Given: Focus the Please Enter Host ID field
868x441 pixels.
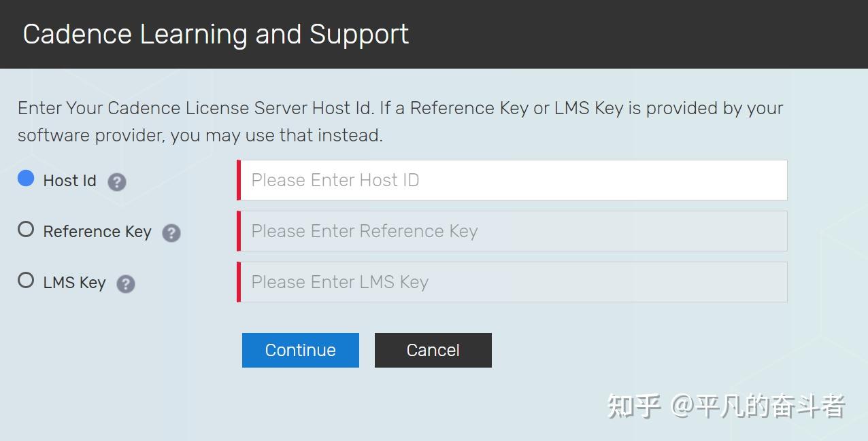Looking at the screenshot, I should (514, 180).
